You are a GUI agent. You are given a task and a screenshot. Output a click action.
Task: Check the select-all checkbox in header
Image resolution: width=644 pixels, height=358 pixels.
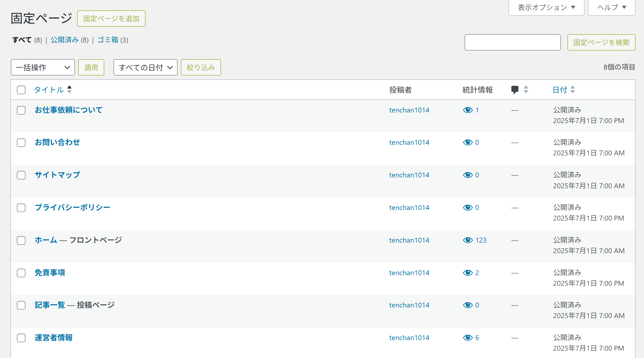[21, 90]
